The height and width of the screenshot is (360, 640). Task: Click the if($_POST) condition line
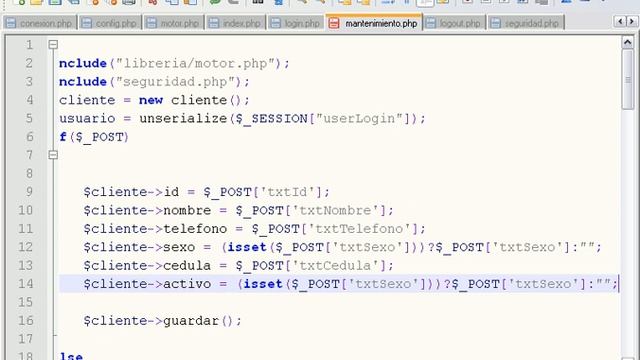click(x=94, y=137)
